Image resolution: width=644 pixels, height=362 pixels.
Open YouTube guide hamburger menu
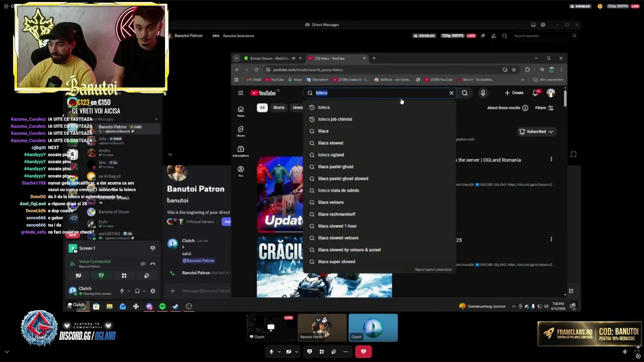(x=240, y=93)
